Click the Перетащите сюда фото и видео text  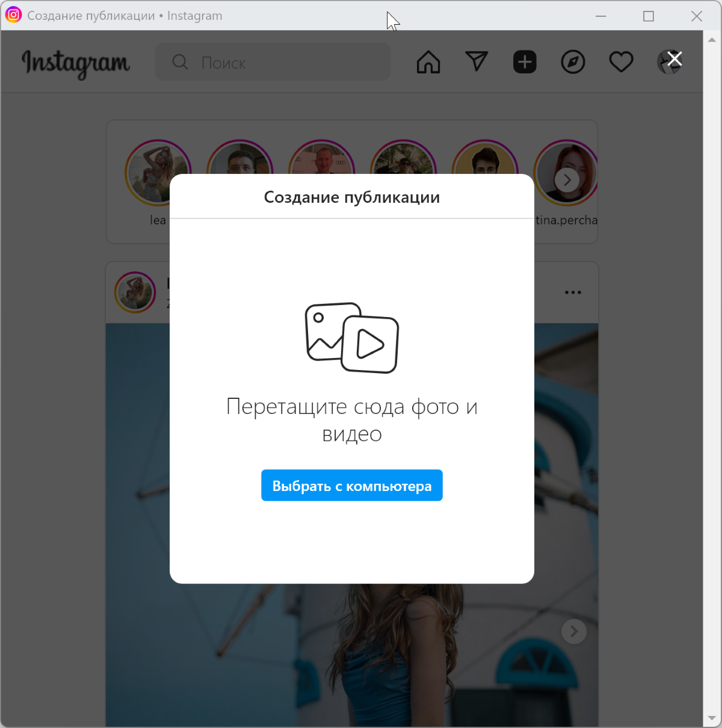pyautogui.click(x=352, y=420)
